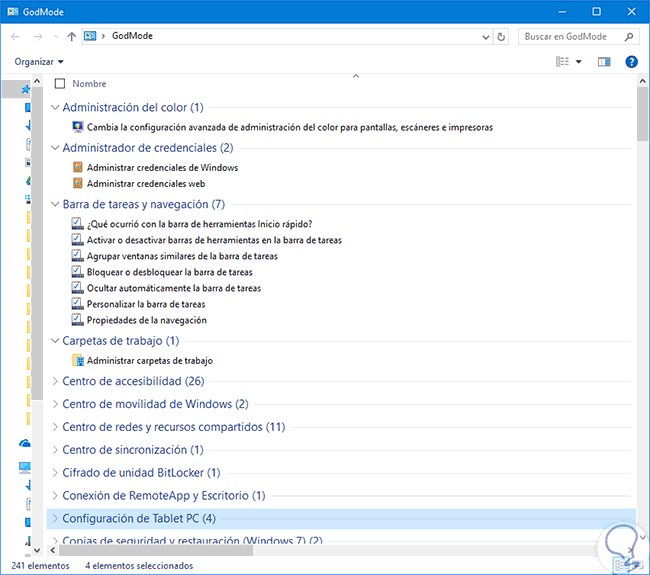
Task: Expand the Configuración de Tablet PC group
Action: click(55, 518)
